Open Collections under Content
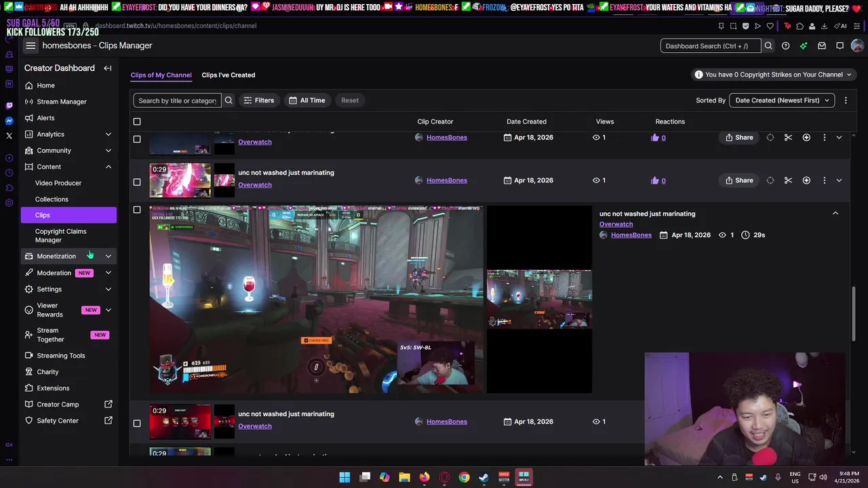 tap(52, 199)
